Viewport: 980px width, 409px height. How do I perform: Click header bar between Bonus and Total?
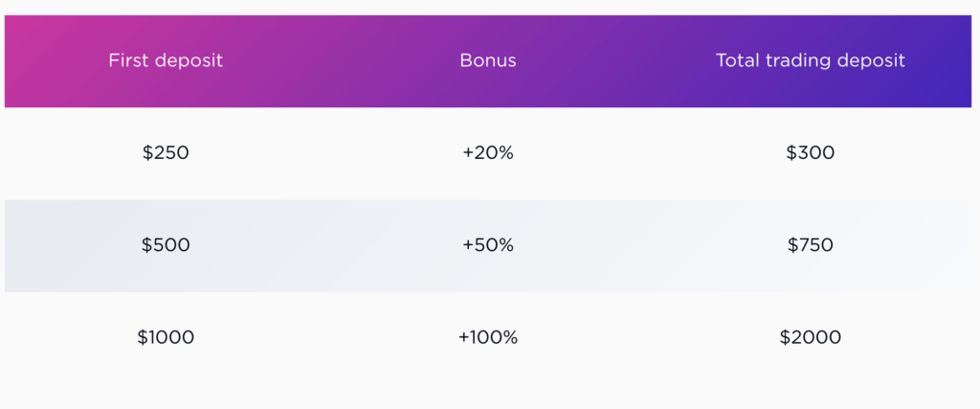616,60
